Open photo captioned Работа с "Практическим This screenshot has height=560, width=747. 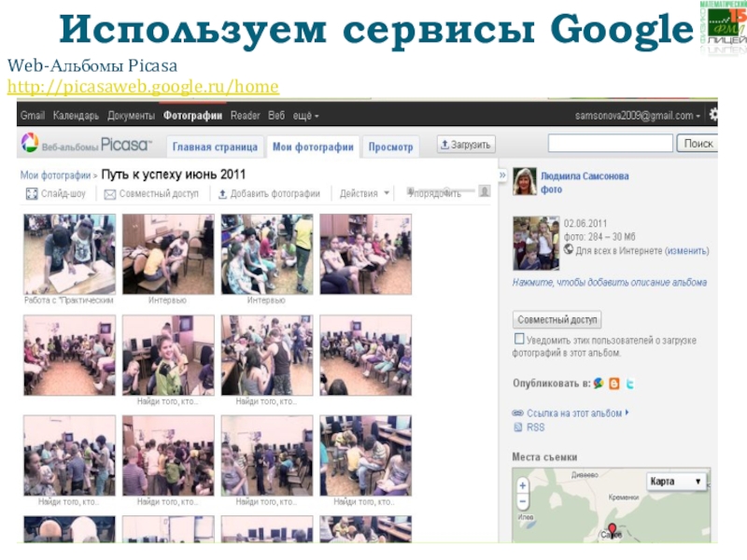pyautogui.click(x=69, y=254)
